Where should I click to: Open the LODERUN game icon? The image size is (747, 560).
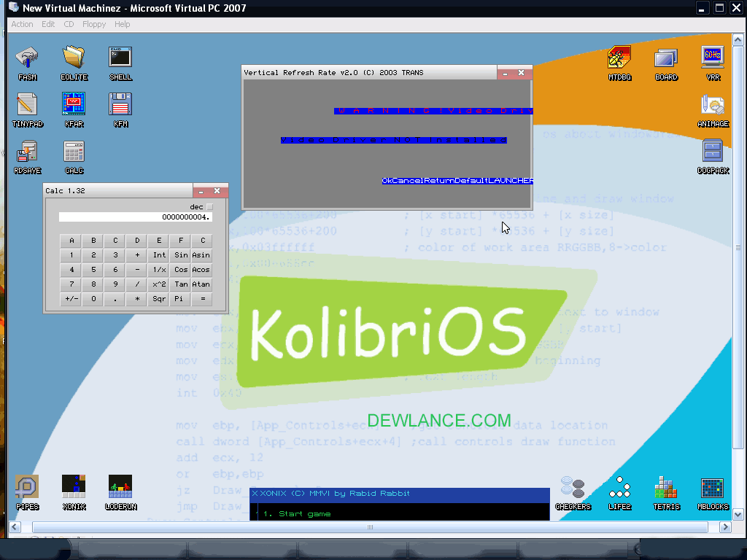[x=120, y=493]
